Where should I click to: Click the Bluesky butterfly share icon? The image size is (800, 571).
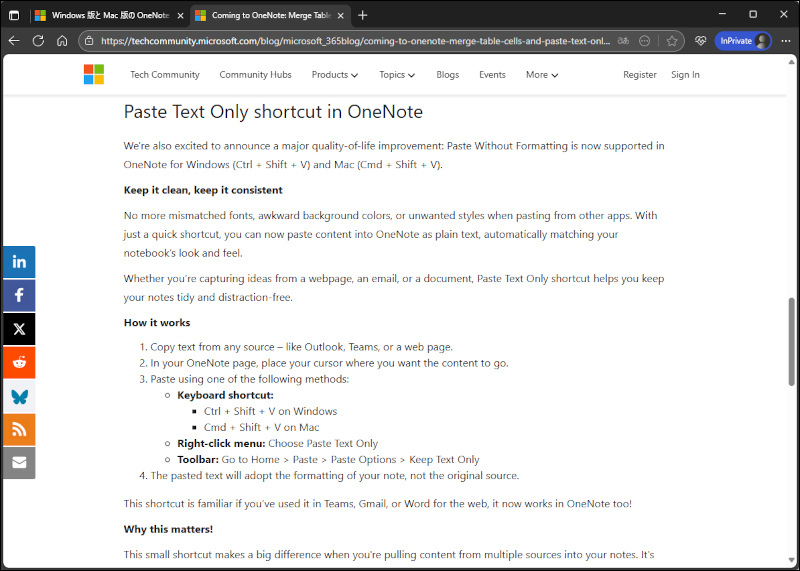18,396
